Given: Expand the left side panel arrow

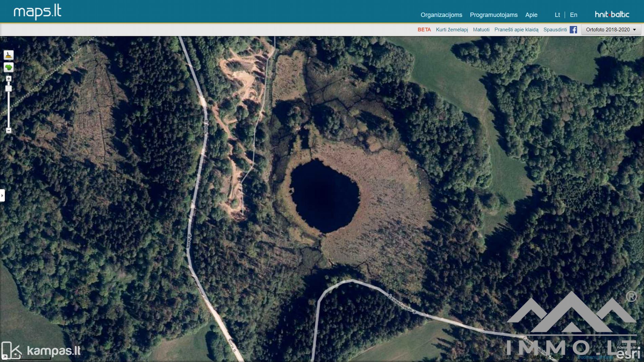Looking at the screenshot, I should tap(2, 195).
